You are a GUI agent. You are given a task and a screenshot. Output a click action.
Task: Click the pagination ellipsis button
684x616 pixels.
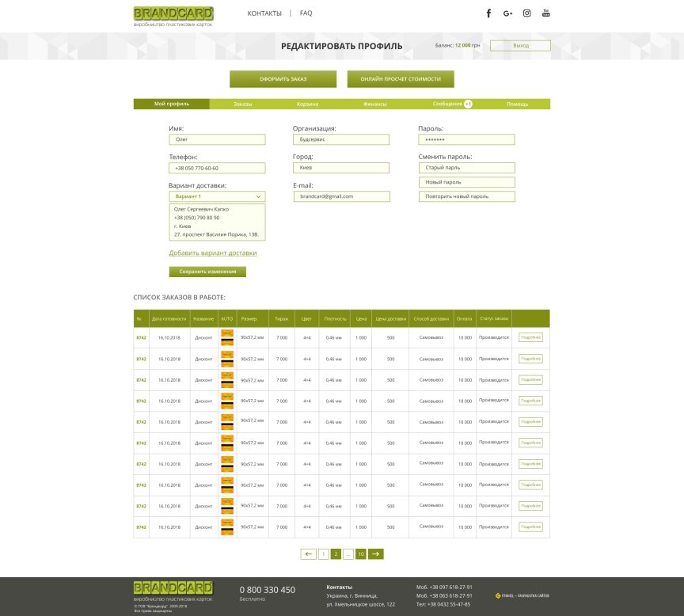pos(348,554)
